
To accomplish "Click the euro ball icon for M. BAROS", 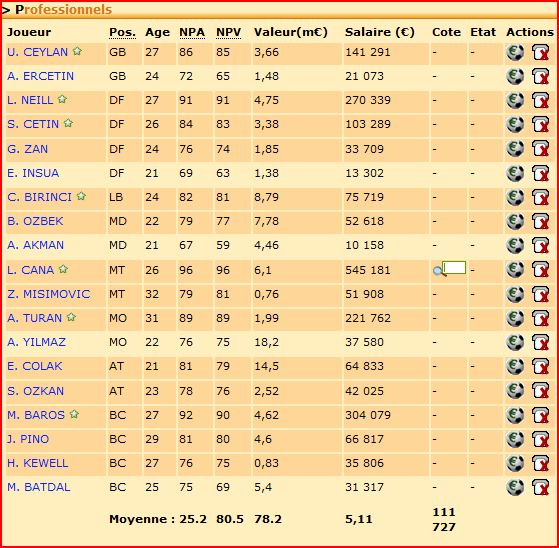I will 515,415.
